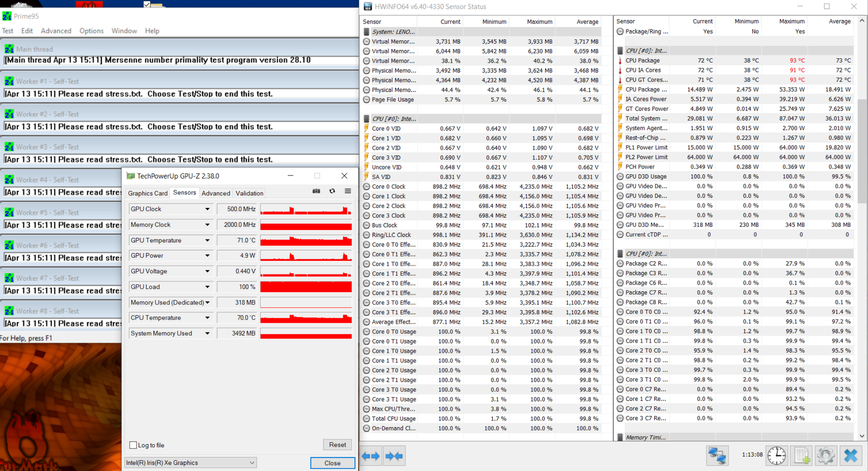Screen dimensions: 868x471
Task: Open the CPU Temperature sensor dropdown
Action: 208,318
